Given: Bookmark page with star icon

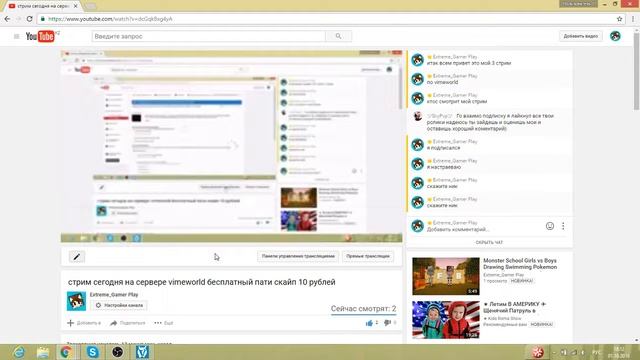Looking at the screenshot, I should [x=620, y=19].
